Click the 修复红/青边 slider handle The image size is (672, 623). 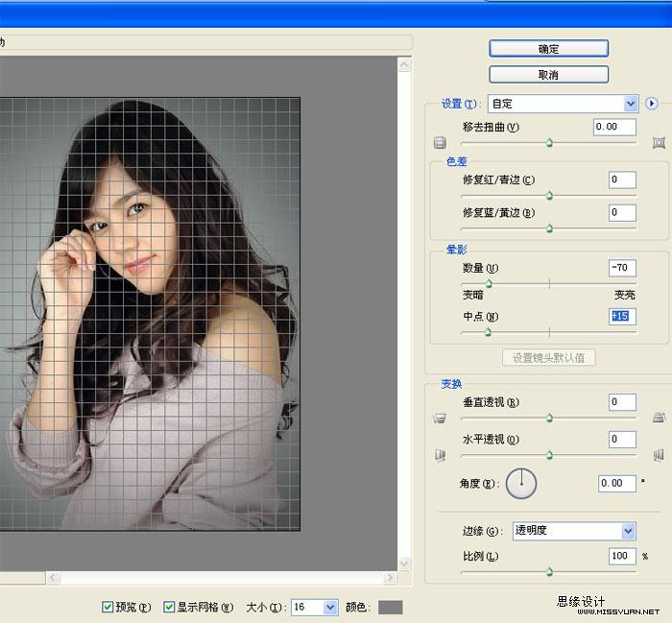click(549, 196)
